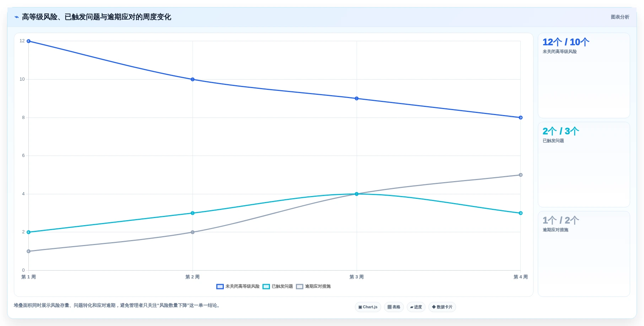Image resolution: width=644 pixels, height=326 pixels.
Task: Click the y-axis value 10
Action: (22, 79)
